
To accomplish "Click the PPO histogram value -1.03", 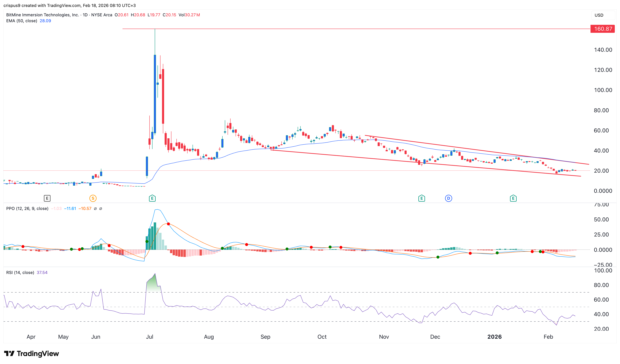I will [x=56, y=208].
